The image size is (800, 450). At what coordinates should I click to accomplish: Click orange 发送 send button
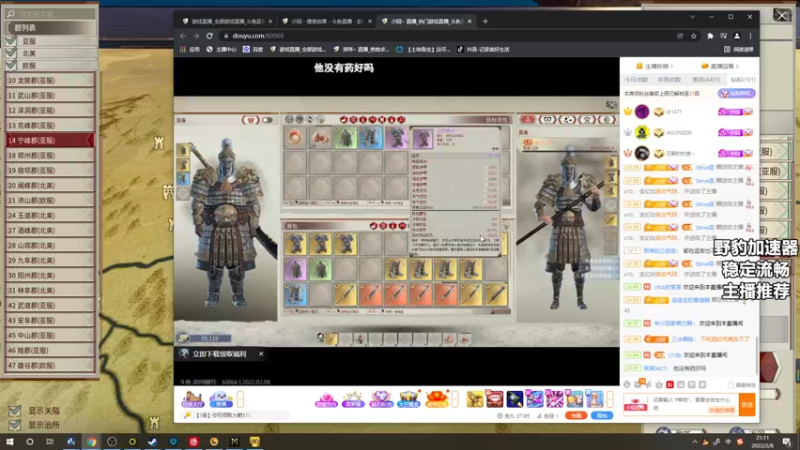click(747, 405)
